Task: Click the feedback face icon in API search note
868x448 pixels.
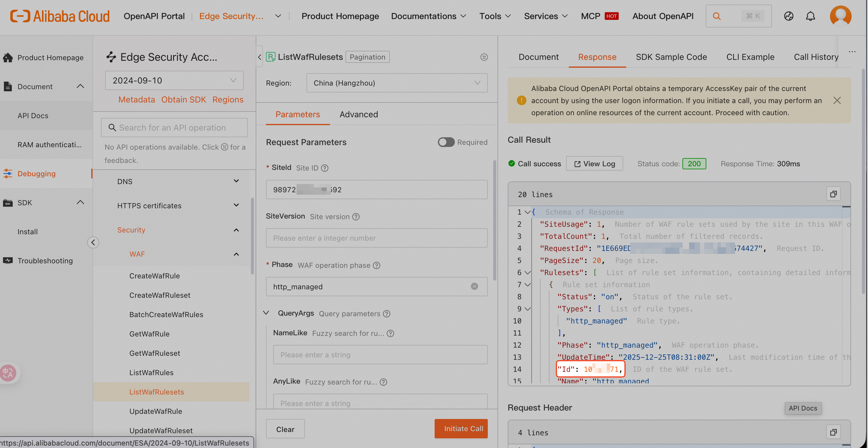Action: [x=225, y=147]
